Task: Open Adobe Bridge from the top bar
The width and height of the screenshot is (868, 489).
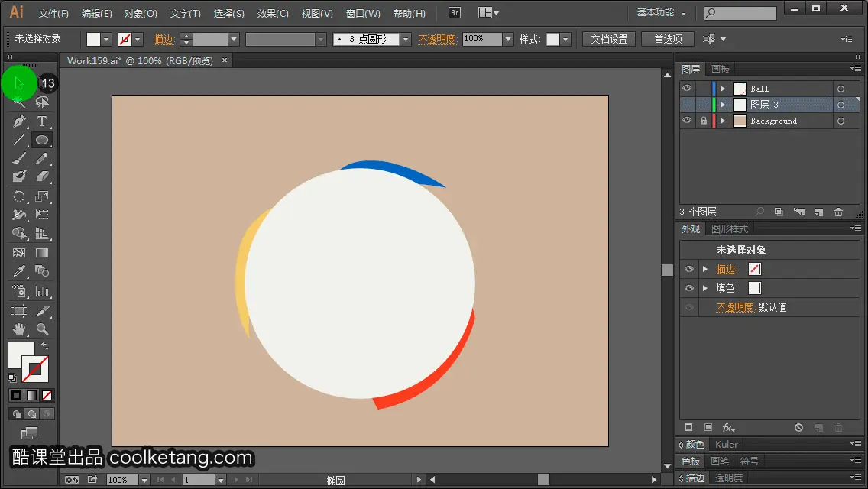Action: 455,13
